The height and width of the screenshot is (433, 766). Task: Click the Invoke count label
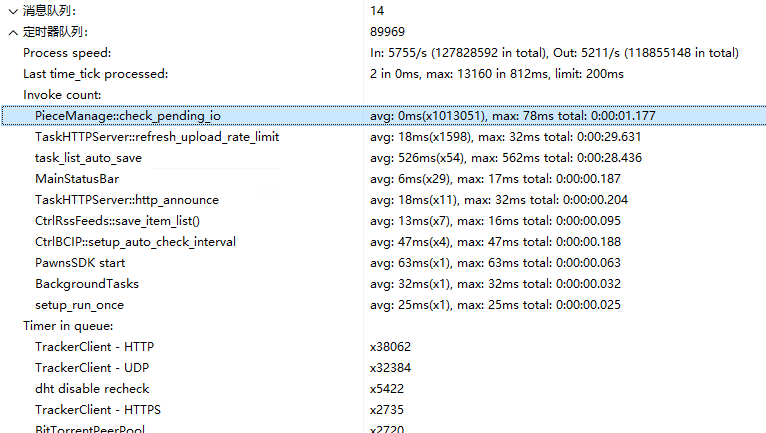pyautogui.click(x=62, y=95)
